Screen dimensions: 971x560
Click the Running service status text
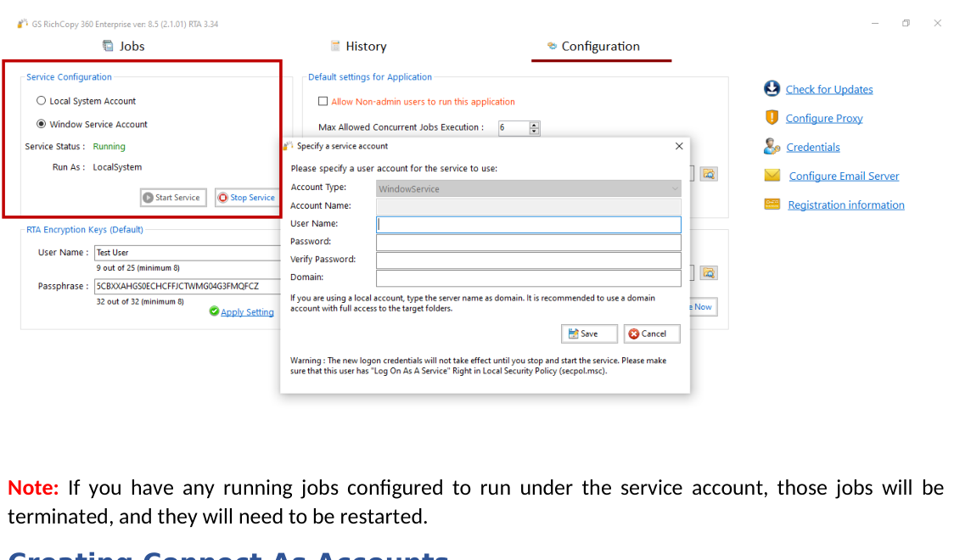(109, 147)
